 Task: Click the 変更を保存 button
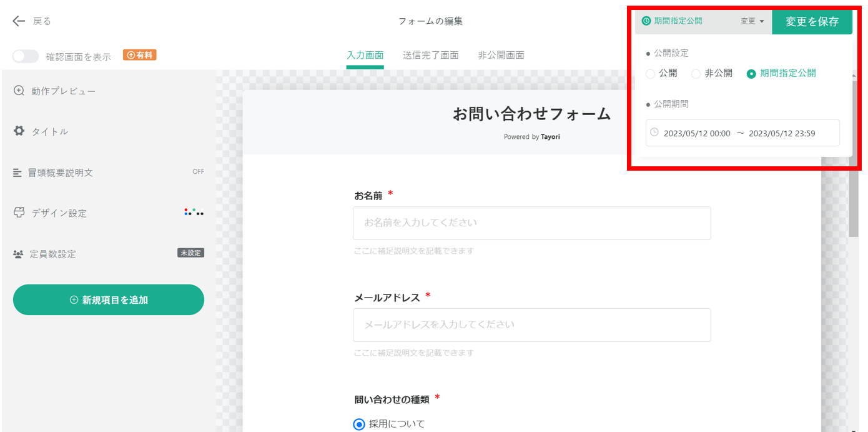pyautogui.click(x=812, y=21)
